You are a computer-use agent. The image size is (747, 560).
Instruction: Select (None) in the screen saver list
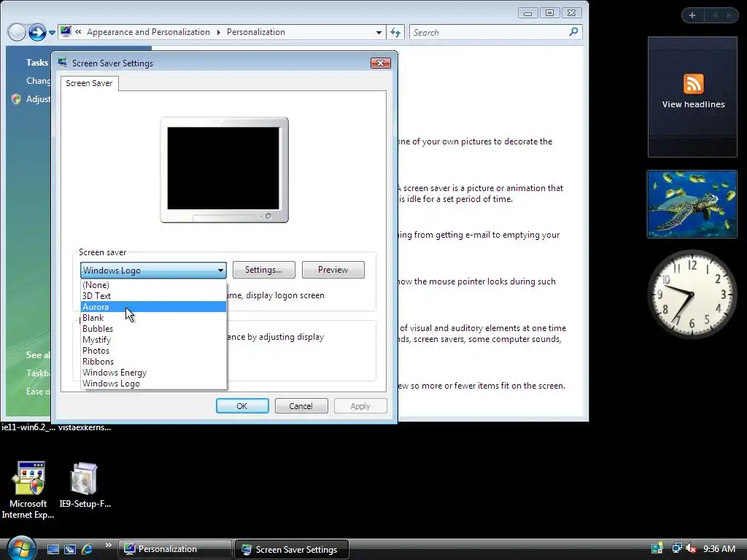[x=153, y=285]
